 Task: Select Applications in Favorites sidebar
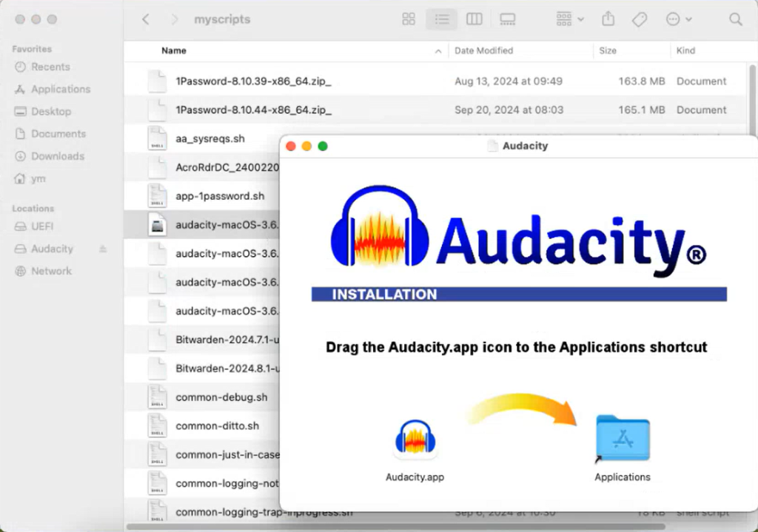click(61, 89)
